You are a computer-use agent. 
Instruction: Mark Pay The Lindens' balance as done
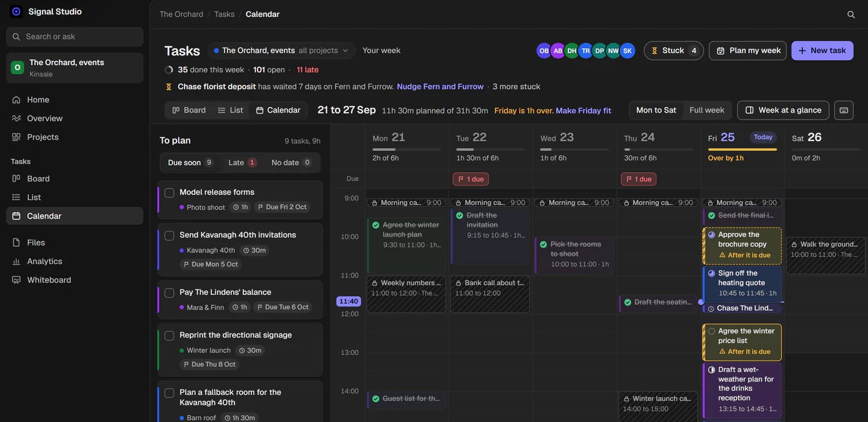pos(169,293)
